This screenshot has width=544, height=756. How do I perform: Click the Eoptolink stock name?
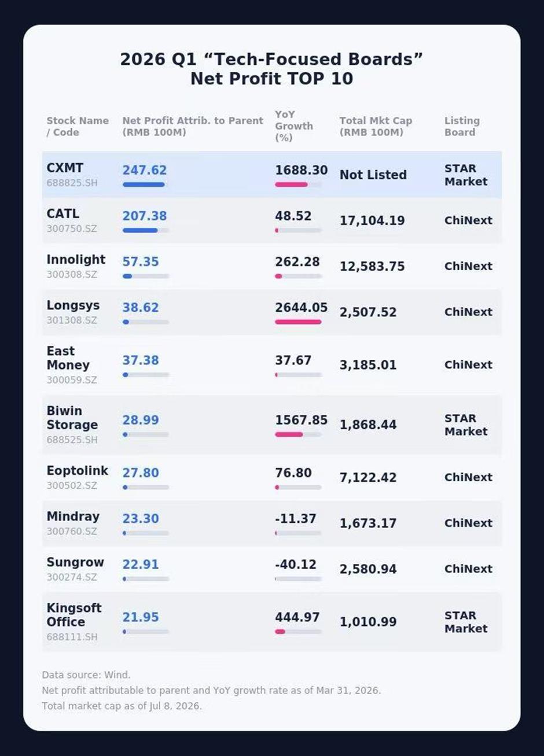tap(78, 471)
